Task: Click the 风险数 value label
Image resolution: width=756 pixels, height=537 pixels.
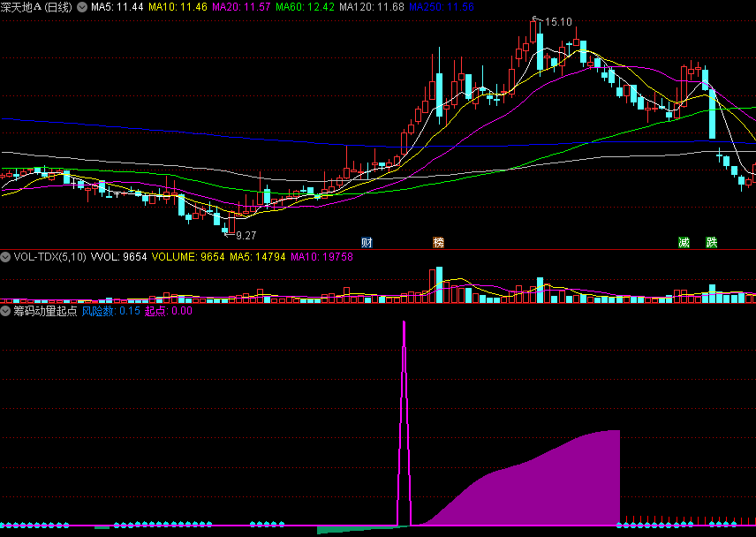Action: tap(110, 311)
